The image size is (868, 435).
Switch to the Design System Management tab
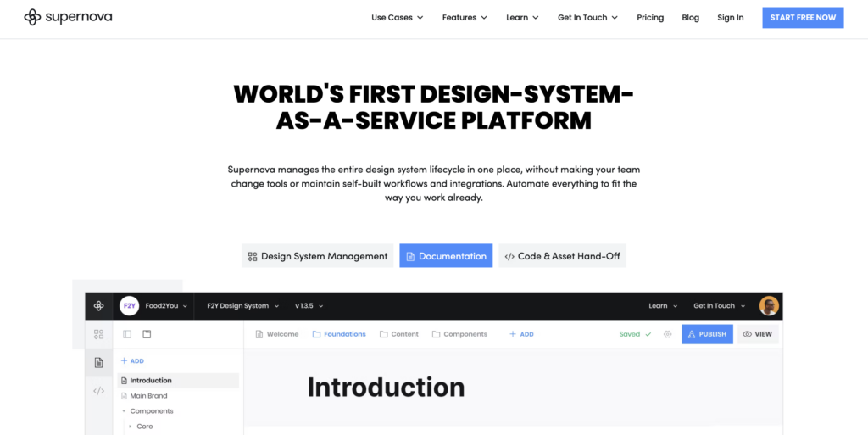coord(317,256)
